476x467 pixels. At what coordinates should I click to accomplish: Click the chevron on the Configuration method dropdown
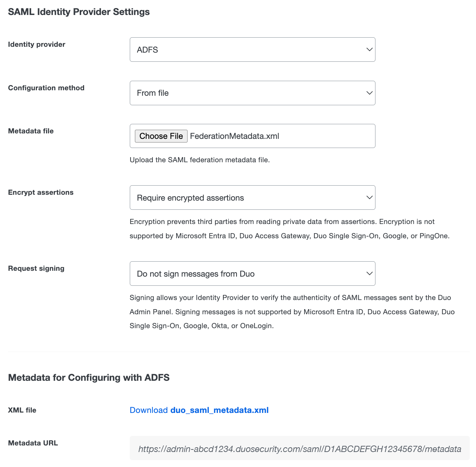pos(369,93)
